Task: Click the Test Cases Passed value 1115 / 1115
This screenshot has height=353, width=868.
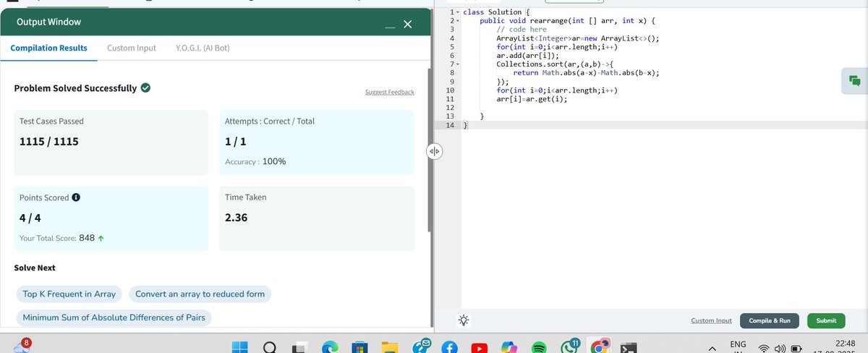Action: [48, 142]
